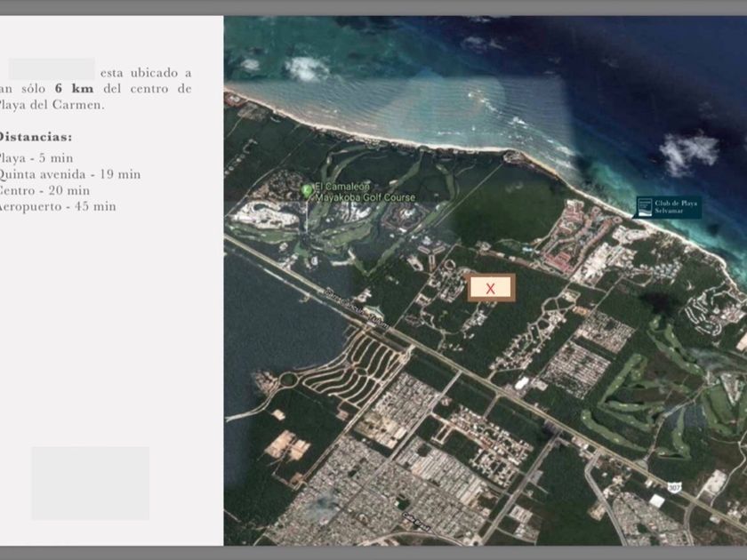Click the white cloud over the ocean
The image size is (747, 560).
[x=687, y=151]
